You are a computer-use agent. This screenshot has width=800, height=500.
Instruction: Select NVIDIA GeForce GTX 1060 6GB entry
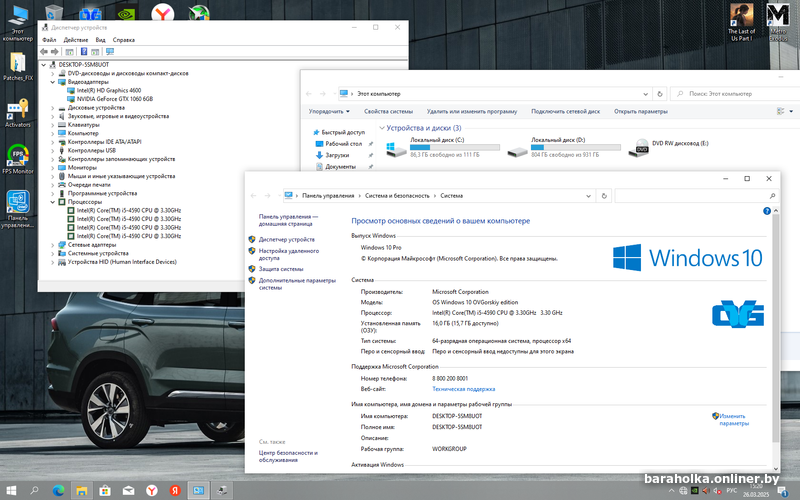click(x=115, y=99)
